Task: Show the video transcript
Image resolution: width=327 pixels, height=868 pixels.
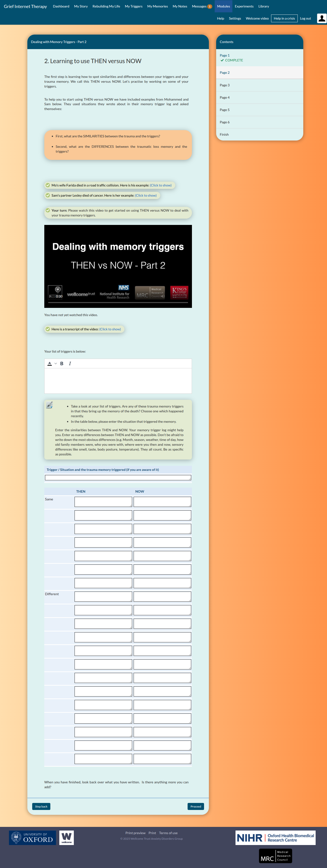Action: [110, 329]
